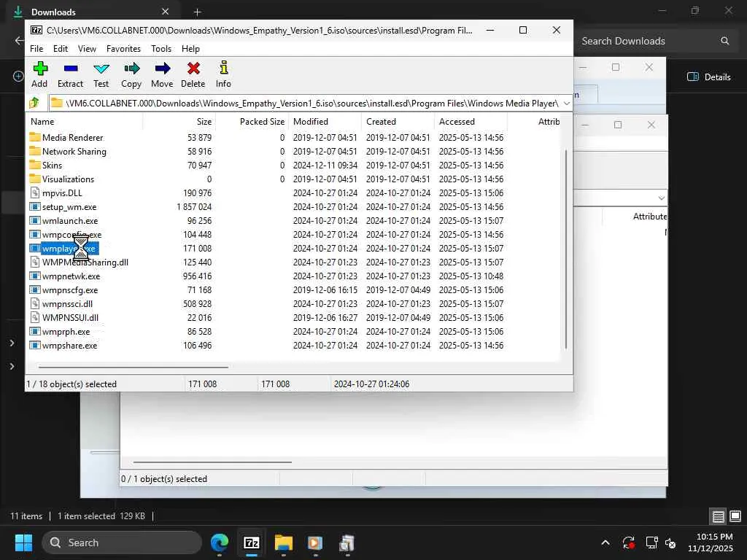Sort by the Accessed column header
This screenshot has height=560, width=747.
471,122
